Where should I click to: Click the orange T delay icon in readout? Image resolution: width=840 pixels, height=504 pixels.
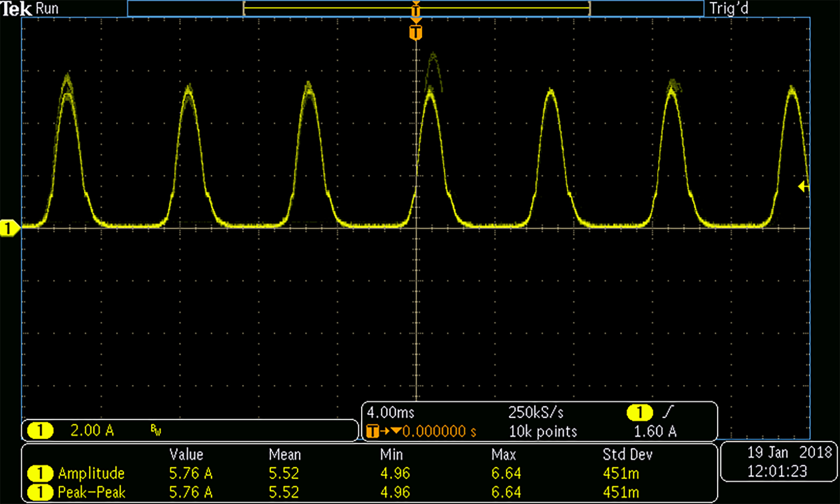tap(373, 431)
